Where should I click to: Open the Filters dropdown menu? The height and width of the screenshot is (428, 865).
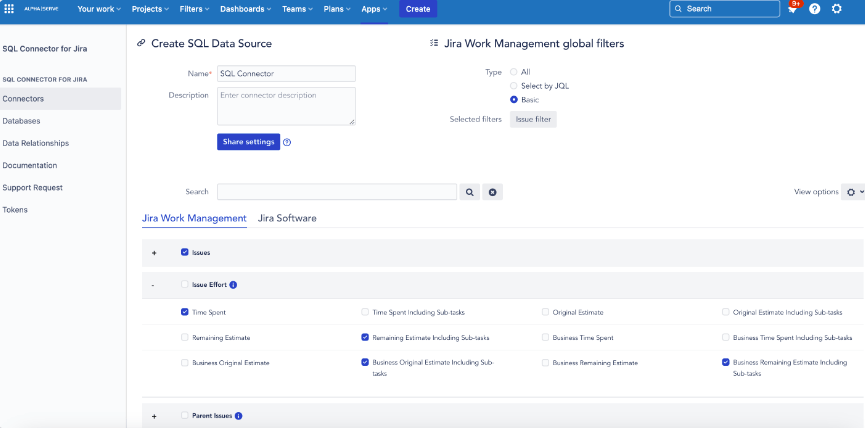[195, 9]
